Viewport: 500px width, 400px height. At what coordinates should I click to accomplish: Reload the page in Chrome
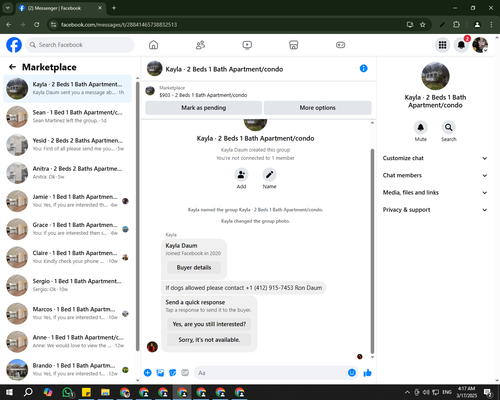pyautogui.click(x=37, y=24)
